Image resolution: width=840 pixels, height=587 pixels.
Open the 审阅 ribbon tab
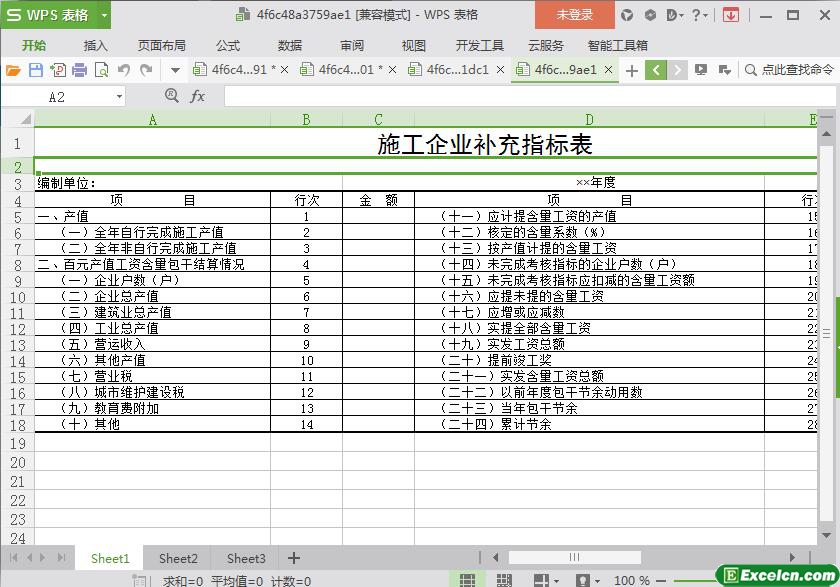(352, 46)
